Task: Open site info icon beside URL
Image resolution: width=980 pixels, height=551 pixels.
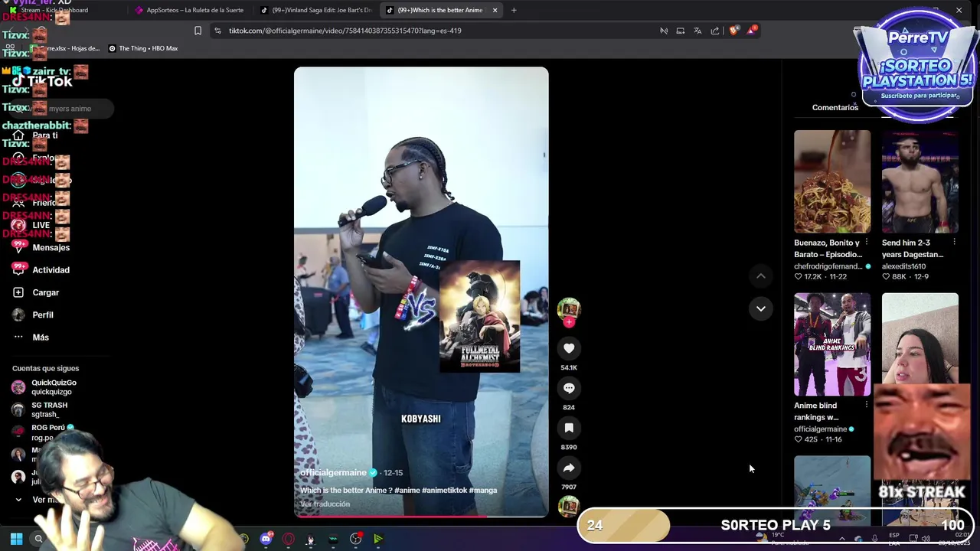Action: pyautogui.click(x=217, y=31)
